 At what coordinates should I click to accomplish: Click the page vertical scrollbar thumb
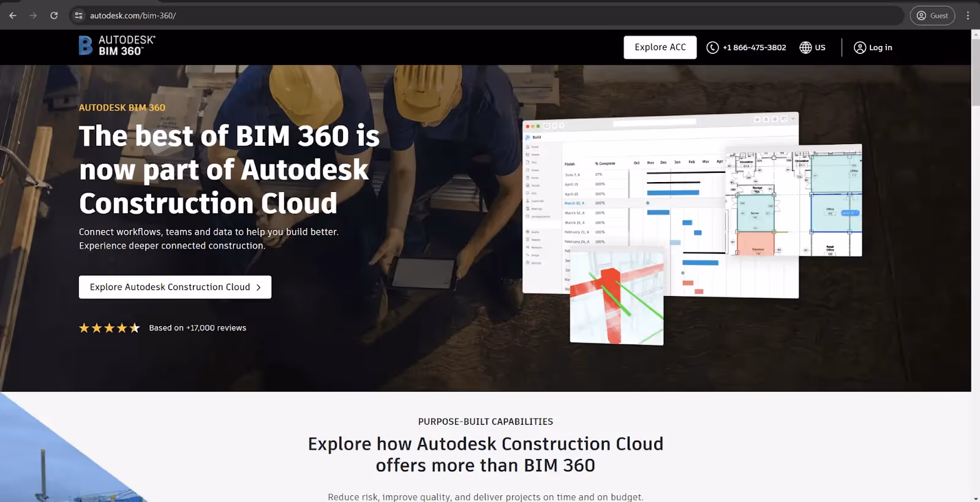(x=976, y=72)
